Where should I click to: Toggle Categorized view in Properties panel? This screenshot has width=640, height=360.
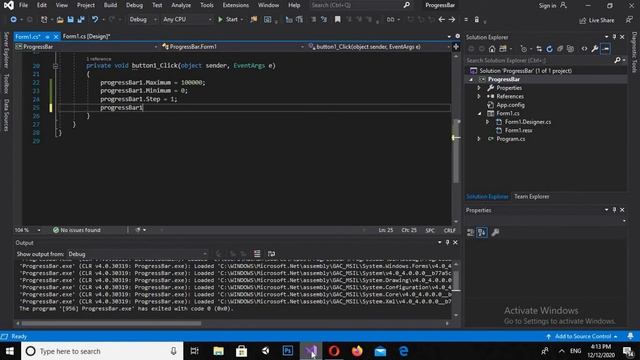[x=470, y=233]
